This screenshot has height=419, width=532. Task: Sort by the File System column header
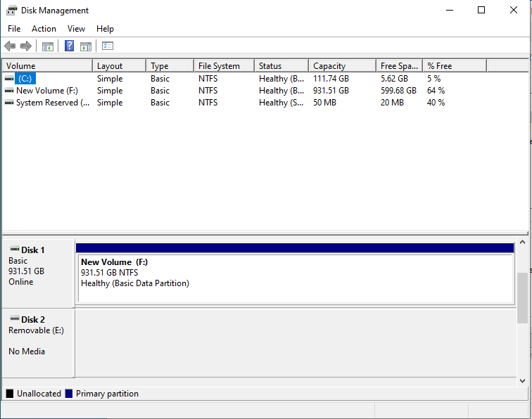pyautogui.click(x=219, y=66)
